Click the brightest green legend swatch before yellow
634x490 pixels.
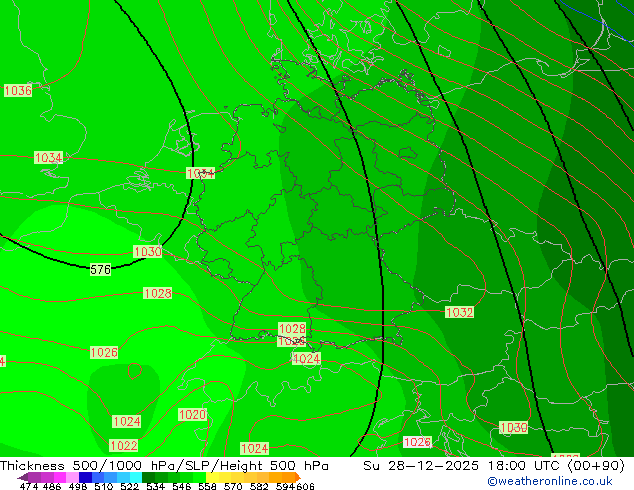click(x=200, y=477)
